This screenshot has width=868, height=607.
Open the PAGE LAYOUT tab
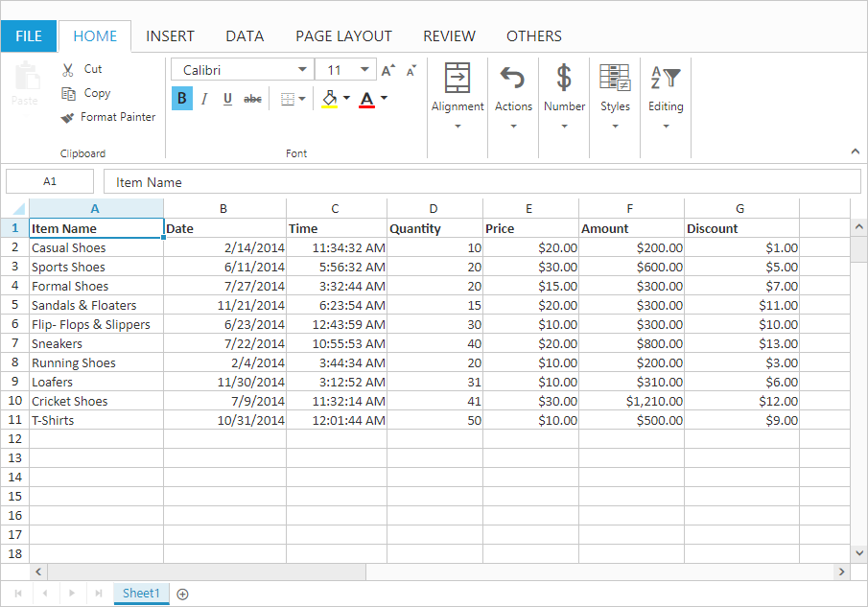point(343,35)
